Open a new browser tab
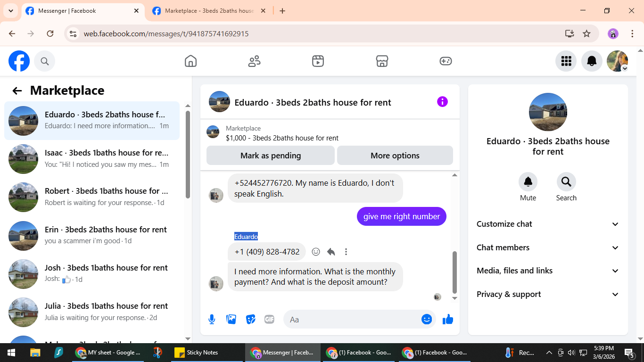The width and height of the screenshot is (644, 362). pos(282,11)
